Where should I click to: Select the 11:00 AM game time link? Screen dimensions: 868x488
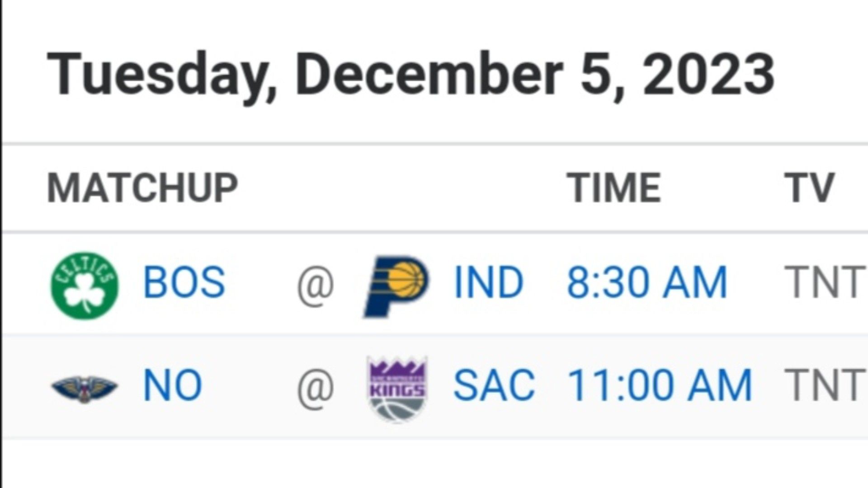click(660, 385)
